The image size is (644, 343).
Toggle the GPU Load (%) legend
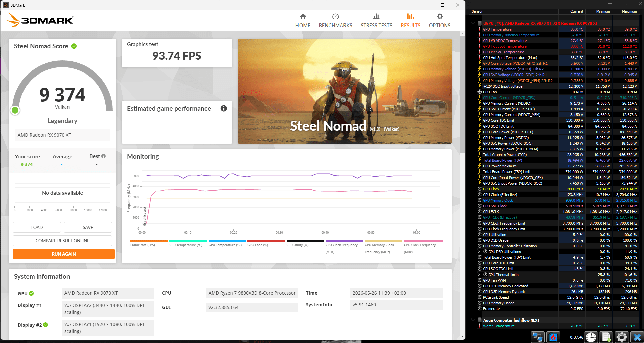(x=266, y=243)
